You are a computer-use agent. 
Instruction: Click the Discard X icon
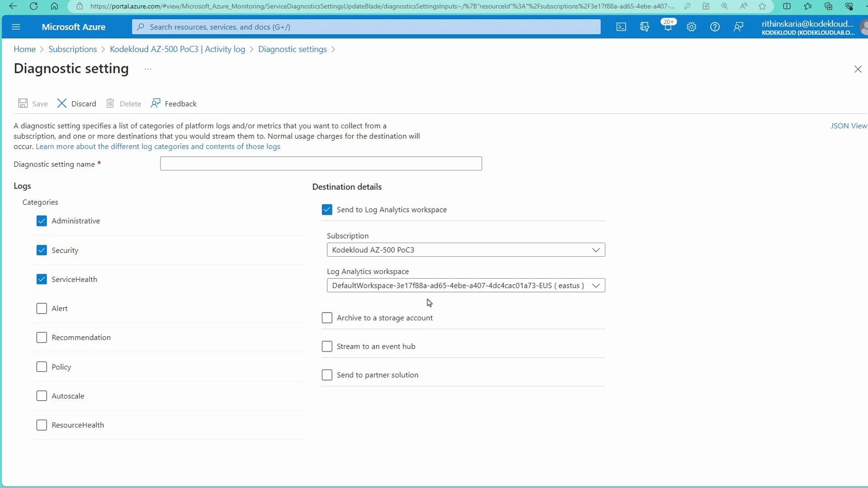coord(62,103)
